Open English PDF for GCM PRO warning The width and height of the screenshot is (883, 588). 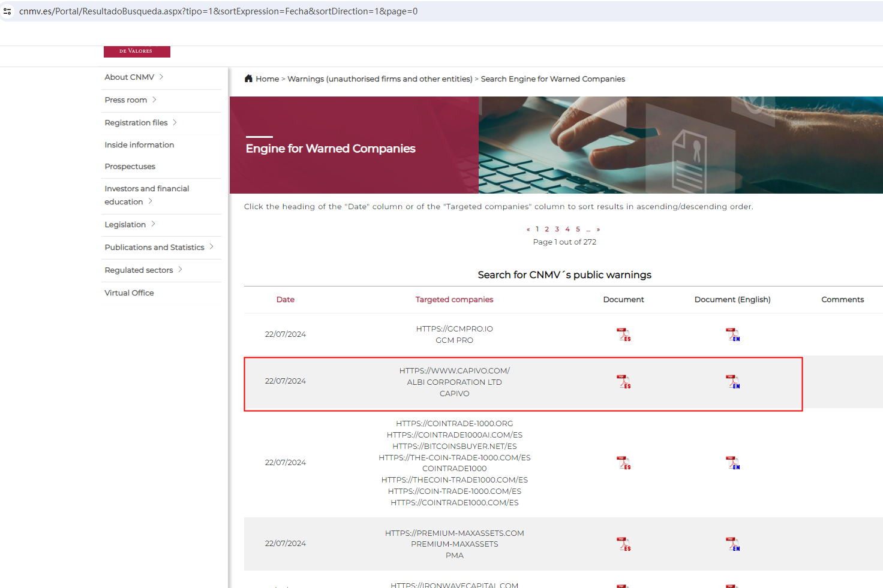[732, 334]
